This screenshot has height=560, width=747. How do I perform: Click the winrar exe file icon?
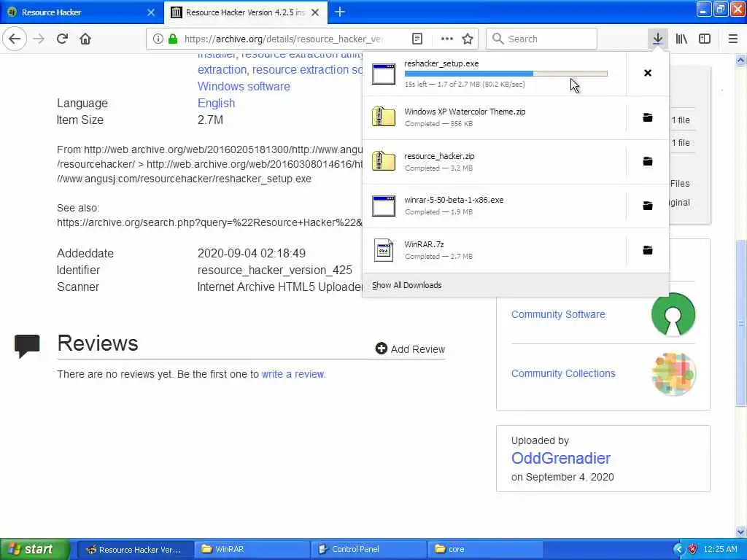point(384,206)
